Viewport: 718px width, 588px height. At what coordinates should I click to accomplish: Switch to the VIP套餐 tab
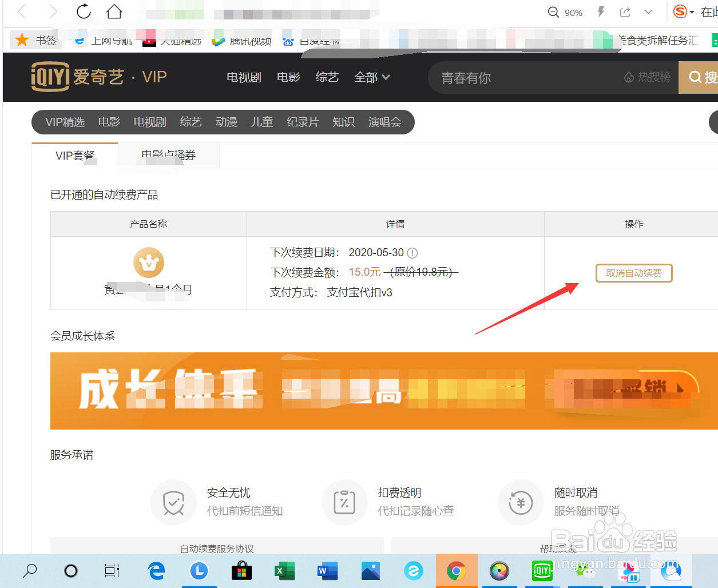pyautogui.click(x=75, y=156)
